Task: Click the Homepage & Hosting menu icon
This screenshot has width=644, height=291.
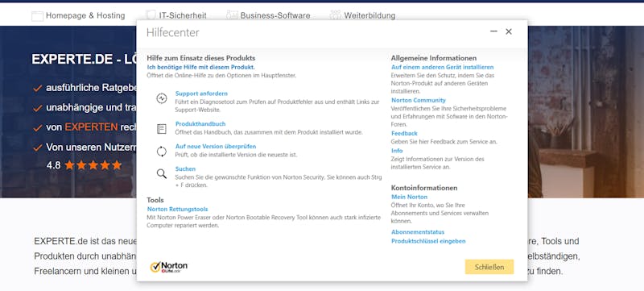Action: click(x=37, y=16)
